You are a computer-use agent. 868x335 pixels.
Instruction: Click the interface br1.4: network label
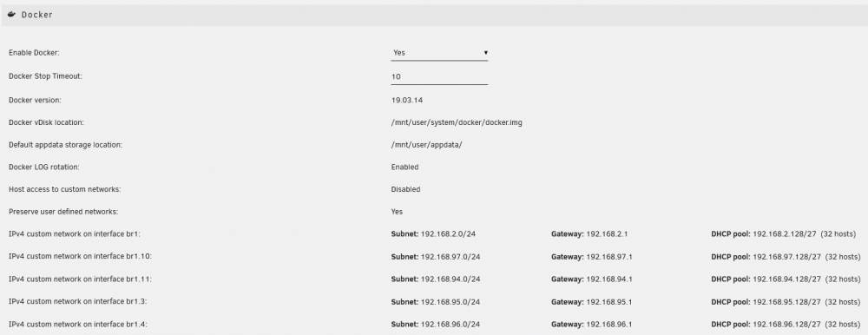click(x=78, y=324)
